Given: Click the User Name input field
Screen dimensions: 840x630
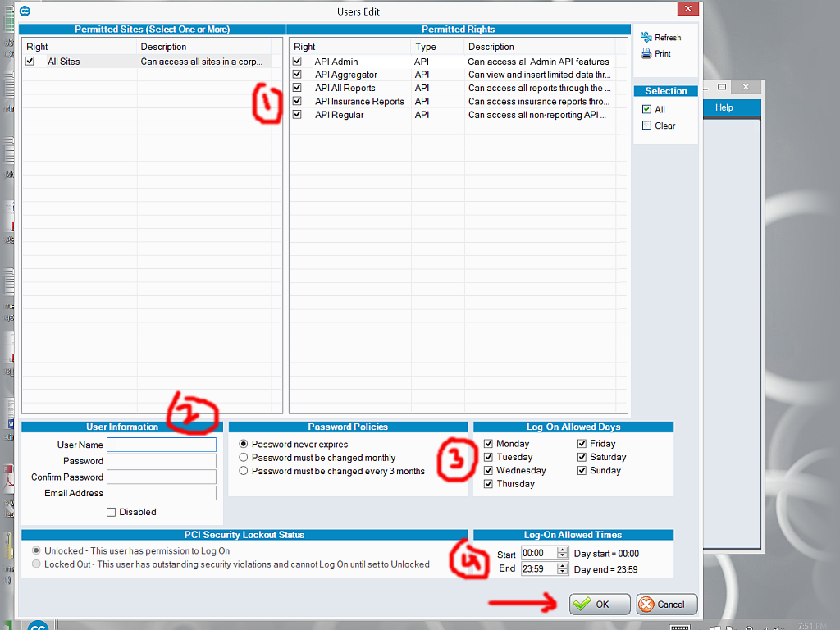Looking at the screenshot, I should point(162,445).
